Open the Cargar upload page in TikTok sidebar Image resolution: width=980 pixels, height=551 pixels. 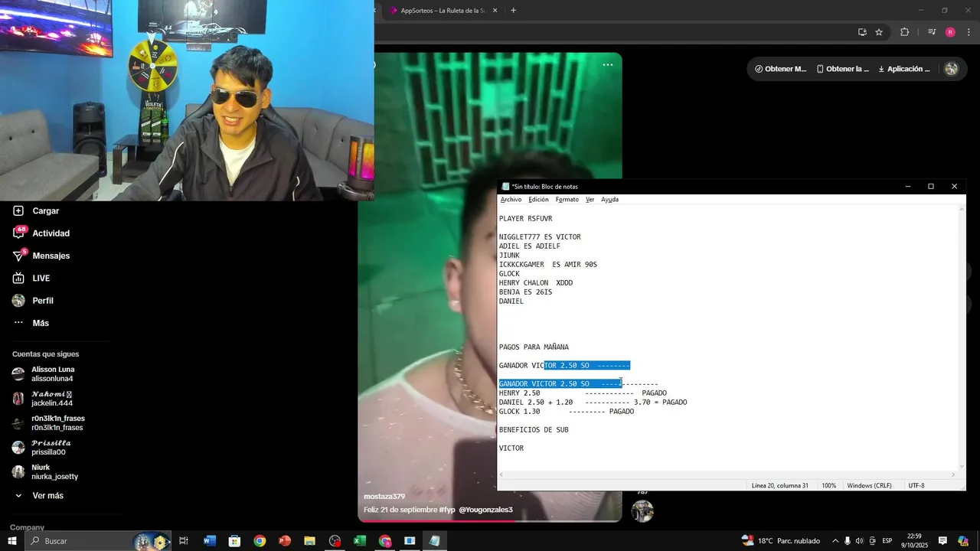(x=36, y=210)
